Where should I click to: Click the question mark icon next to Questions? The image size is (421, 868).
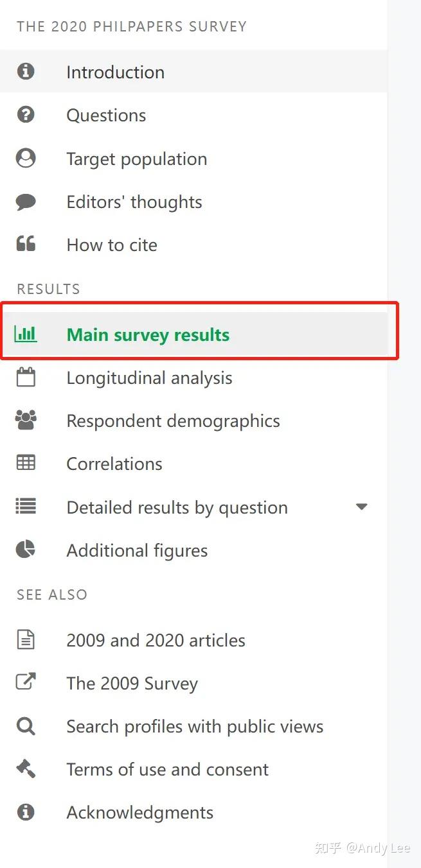click(26, 114)
